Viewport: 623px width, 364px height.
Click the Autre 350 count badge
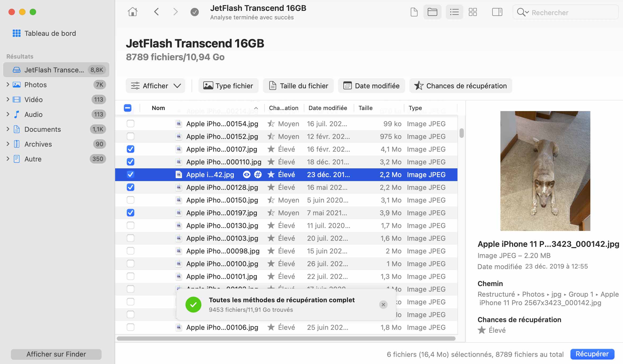[98, 159]
